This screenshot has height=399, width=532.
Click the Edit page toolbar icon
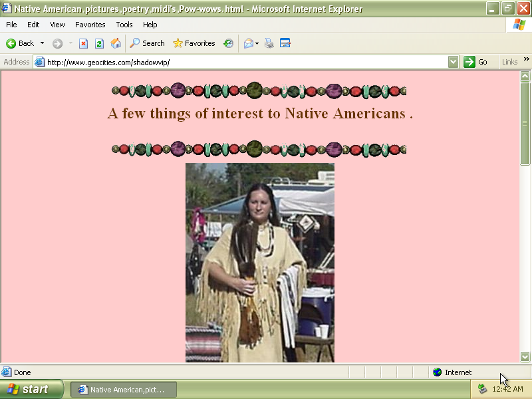(285, 43)
